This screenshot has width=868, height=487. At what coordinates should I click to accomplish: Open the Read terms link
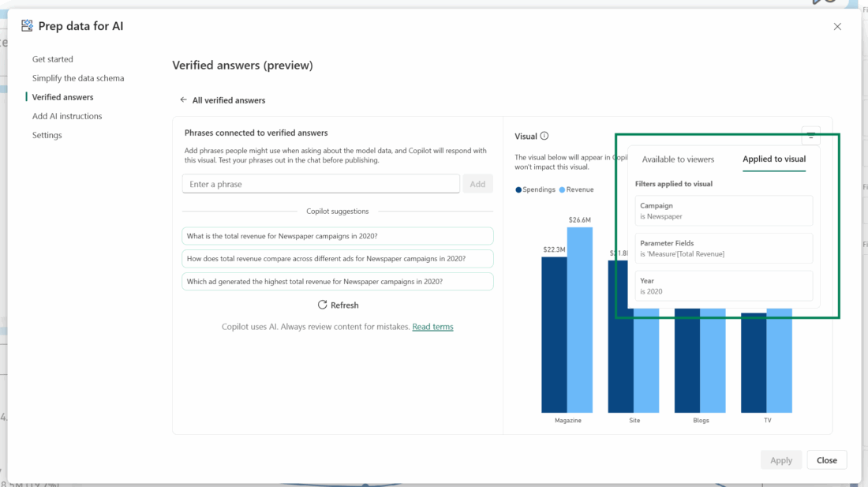coord(432,327)
